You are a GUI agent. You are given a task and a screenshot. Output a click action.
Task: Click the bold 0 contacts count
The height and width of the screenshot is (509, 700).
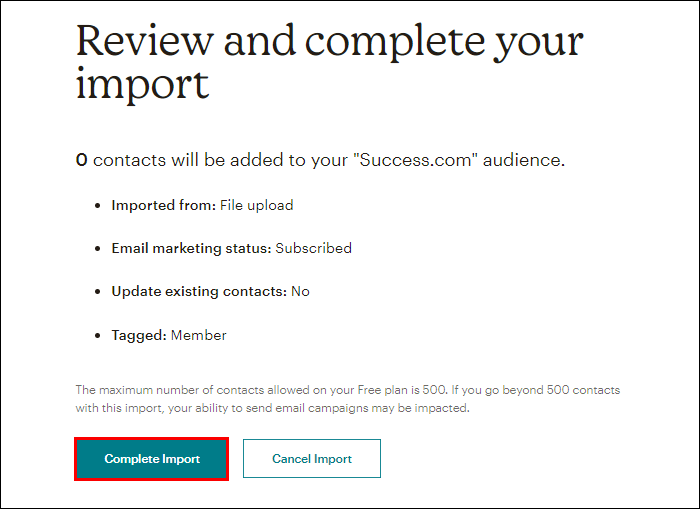coord(81,160)
